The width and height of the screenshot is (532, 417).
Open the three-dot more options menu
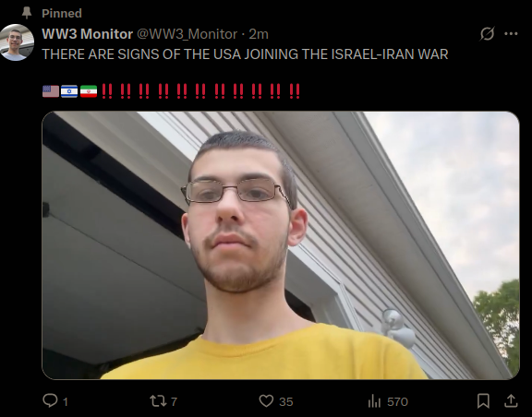coord(511,33)
